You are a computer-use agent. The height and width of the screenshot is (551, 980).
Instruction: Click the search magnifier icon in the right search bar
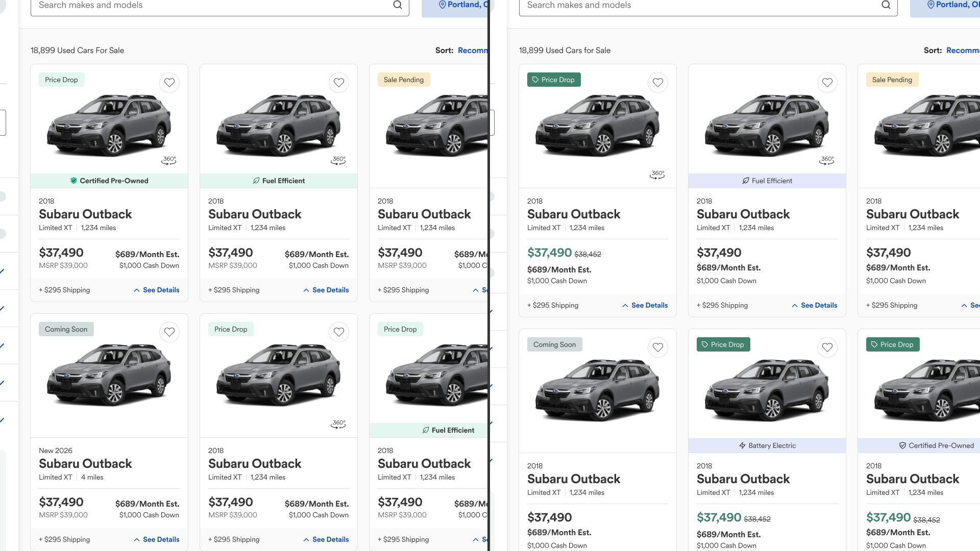coord(886,5)
